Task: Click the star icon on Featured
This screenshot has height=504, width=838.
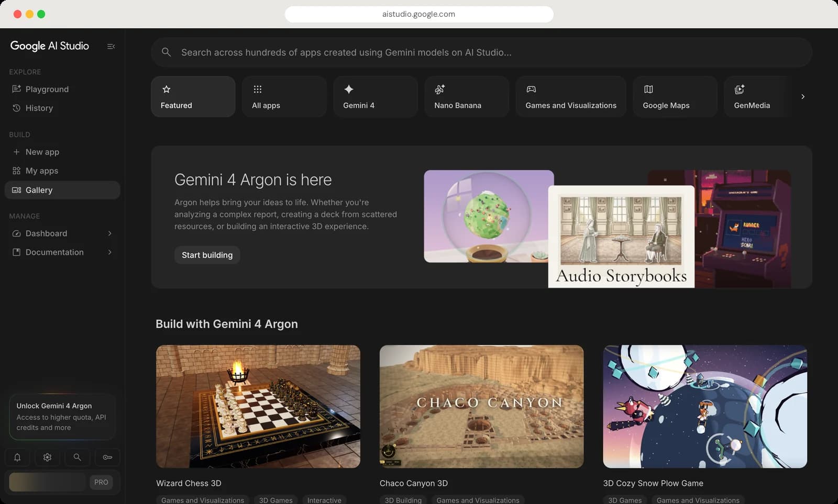Action: coord(167,89)
